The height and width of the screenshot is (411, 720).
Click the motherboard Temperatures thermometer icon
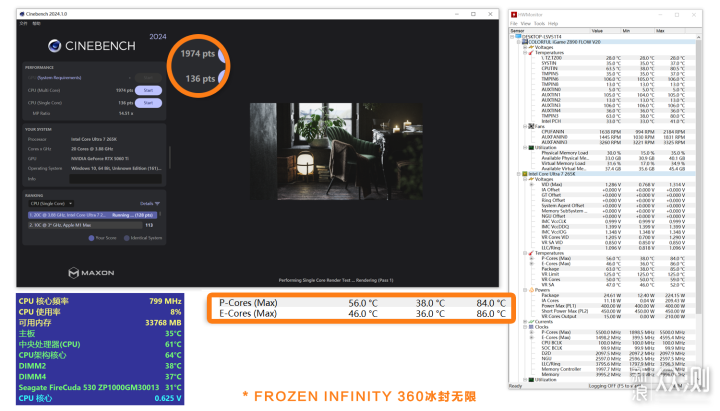[x=531, y=52]
